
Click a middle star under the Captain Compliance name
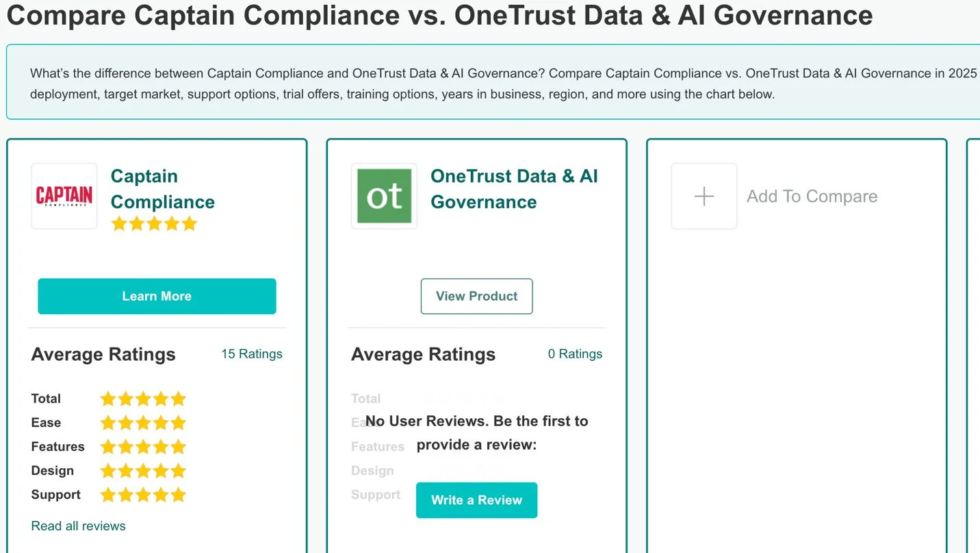[154, 224]
